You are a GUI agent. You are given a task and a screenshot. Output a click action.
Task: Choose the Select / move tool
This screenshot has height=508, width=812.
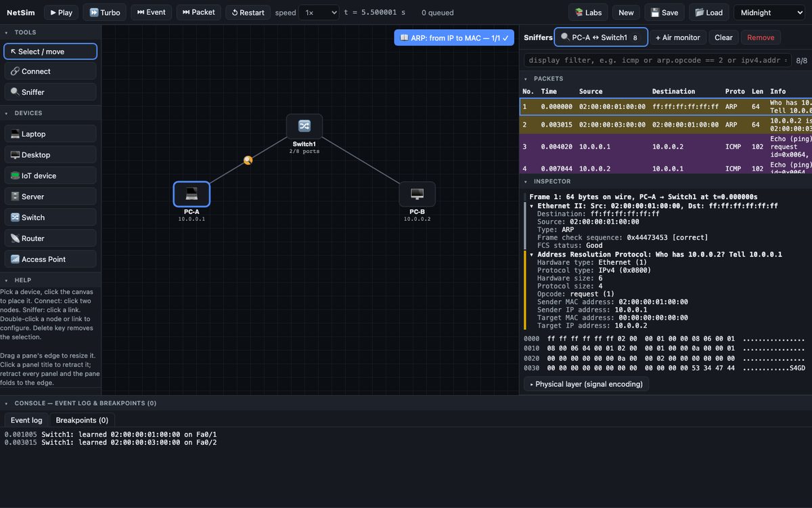(x=51, y=51)
